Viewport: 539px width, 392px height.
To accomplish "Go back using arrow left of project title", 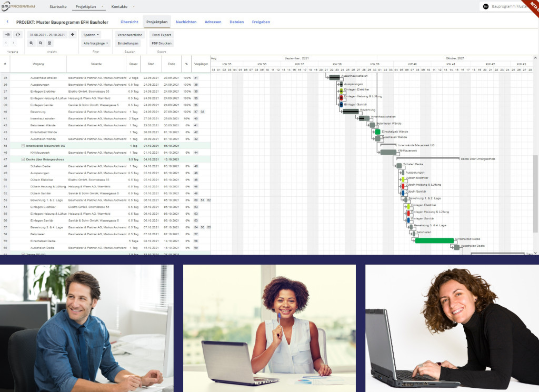I will [x=8, y=22].
